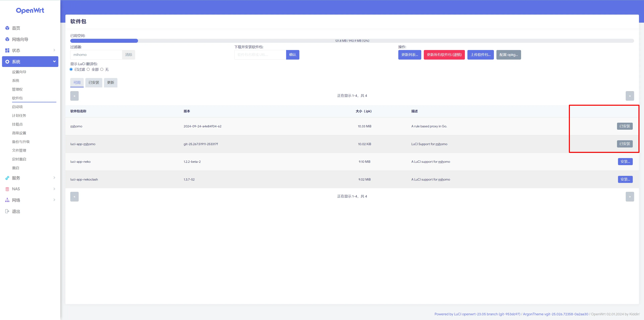The image size is (644, 320).
Task: Click the luci-app-nekoclash package name
Action: (x=84, y=179)
